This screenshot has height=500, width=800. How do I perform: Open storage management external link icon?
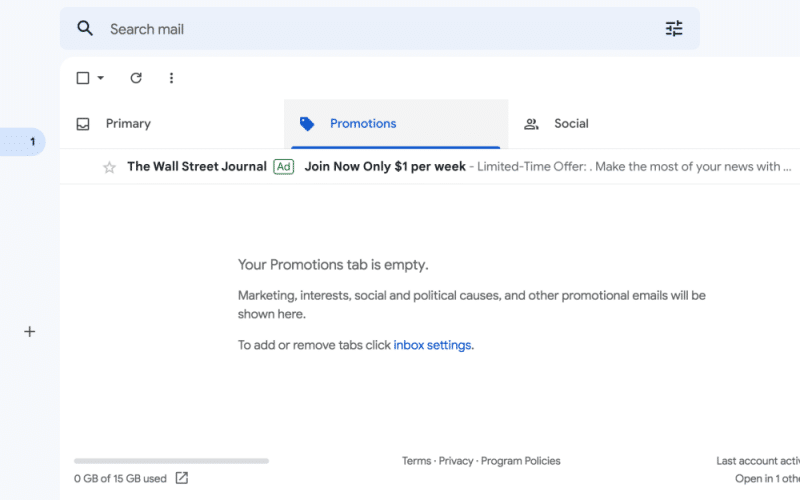pos(182,478)
